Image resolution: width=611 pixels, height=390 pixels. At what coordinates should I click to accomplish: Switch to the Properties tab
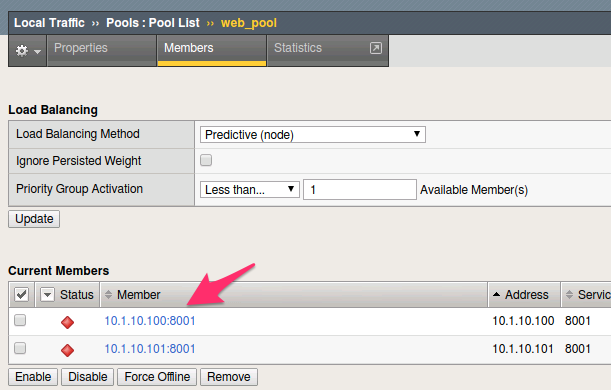coord(102,51)
